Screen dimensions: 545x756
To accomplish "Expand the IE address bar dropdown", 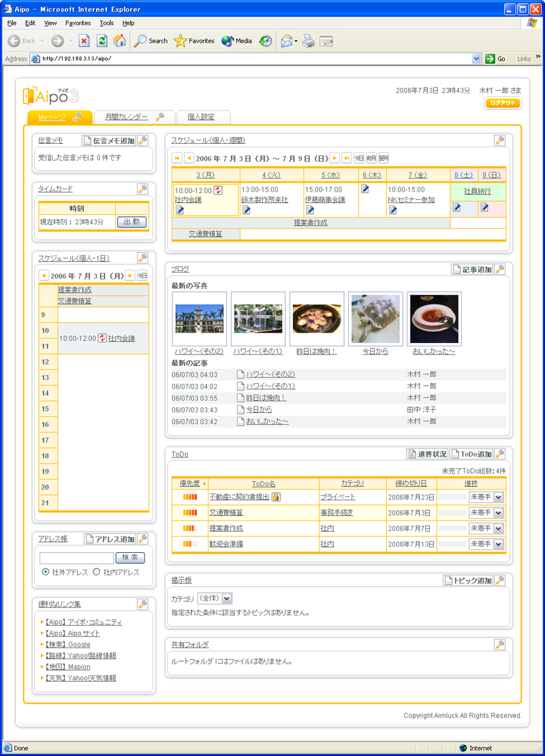I will click(x=477, y=59).
